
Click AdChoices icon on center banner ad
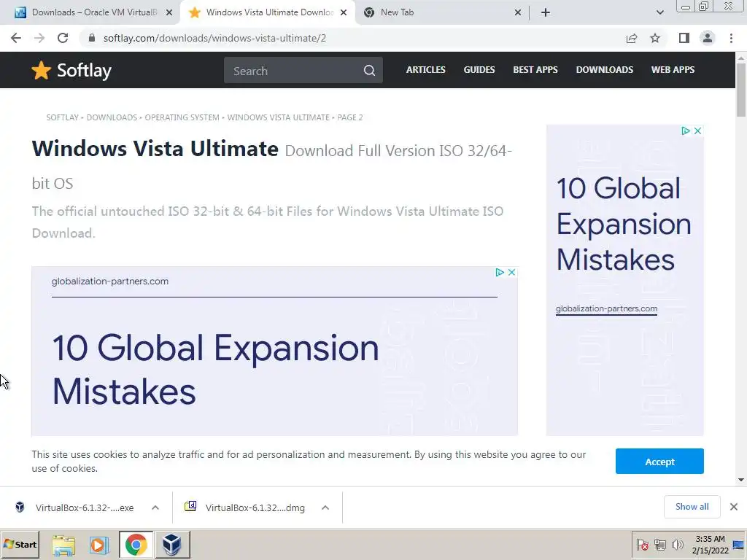[499, 273]
